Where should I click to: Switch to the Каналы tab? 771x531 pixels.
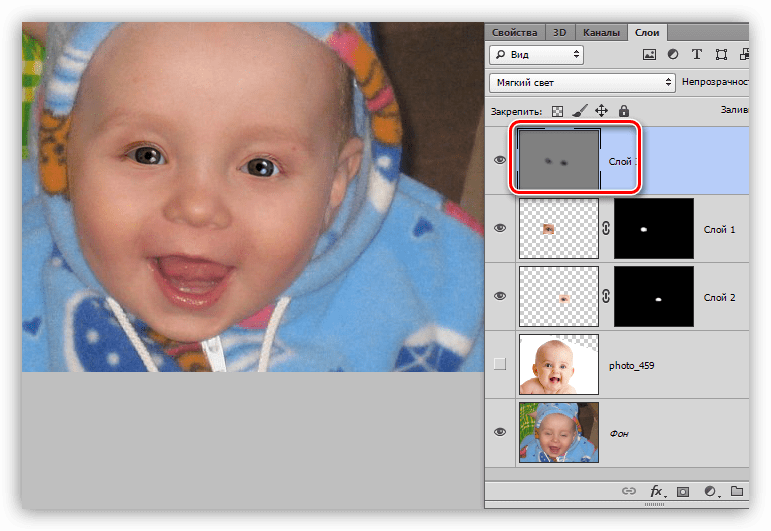click(601, 32)
